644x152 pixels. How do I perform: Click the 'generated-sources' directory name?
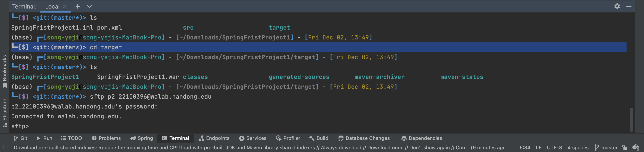coord(299,77)
